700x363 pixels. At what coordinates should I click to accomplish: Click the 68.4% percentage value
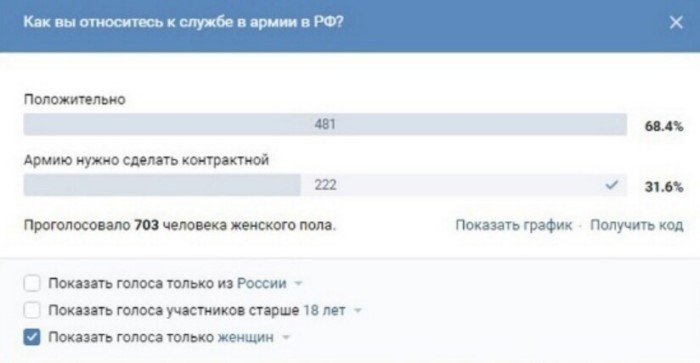tap(664, 126)
